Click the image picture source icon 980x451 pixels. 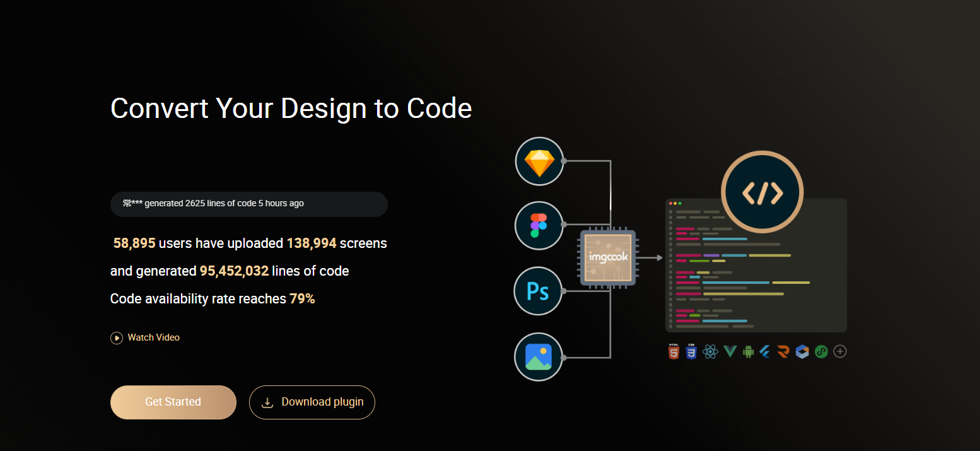(539, 357)
